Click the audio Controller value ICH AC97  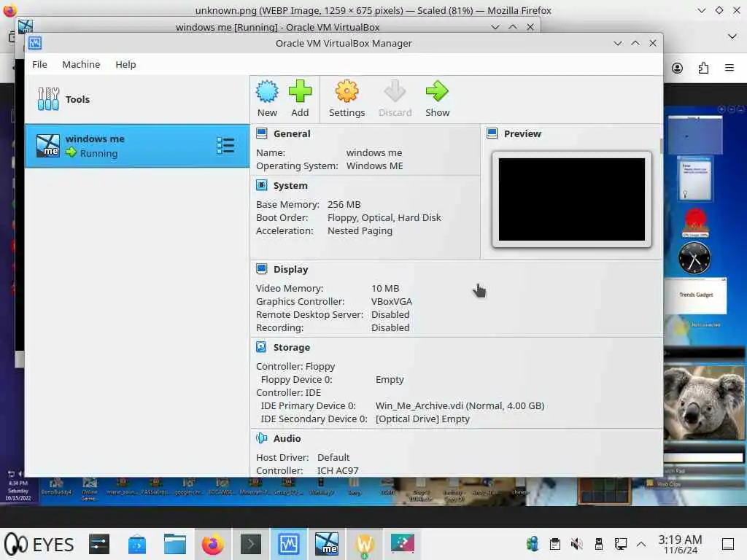(338, 470)
